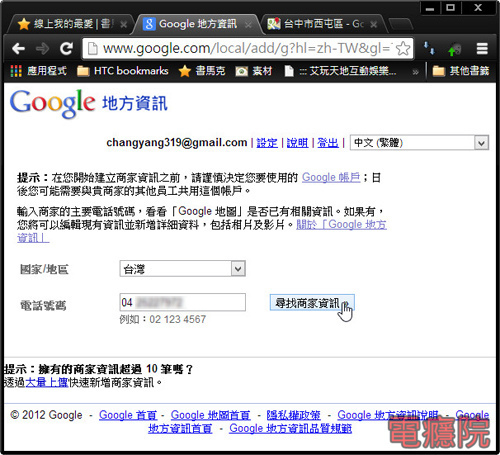500x455 pixels.
Task: Click the changyang319@gmail.com account text
Action: pos(177,143)
